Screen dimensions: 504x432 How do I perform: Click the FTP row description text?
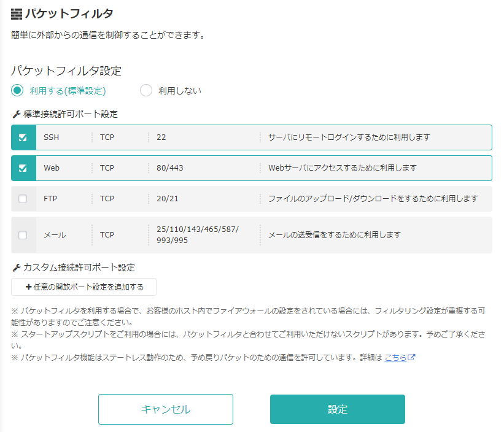[x=373, y=199]
